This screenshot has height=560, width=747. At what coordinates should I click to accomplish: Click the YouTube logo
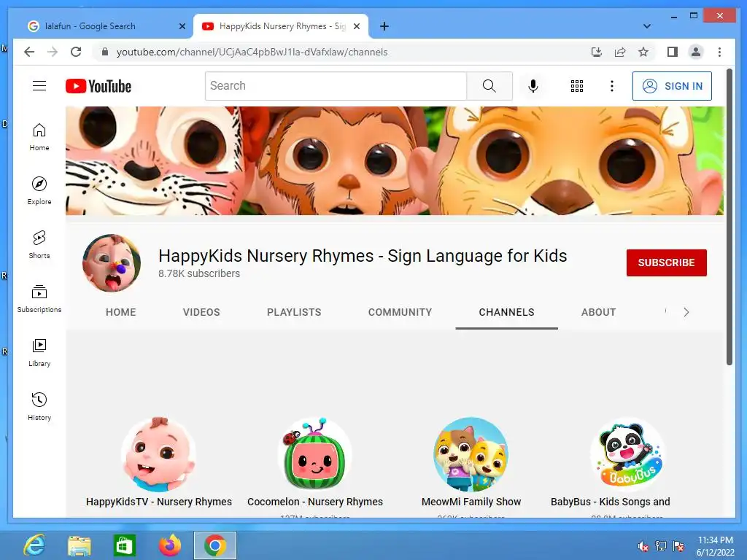(98, 86)
